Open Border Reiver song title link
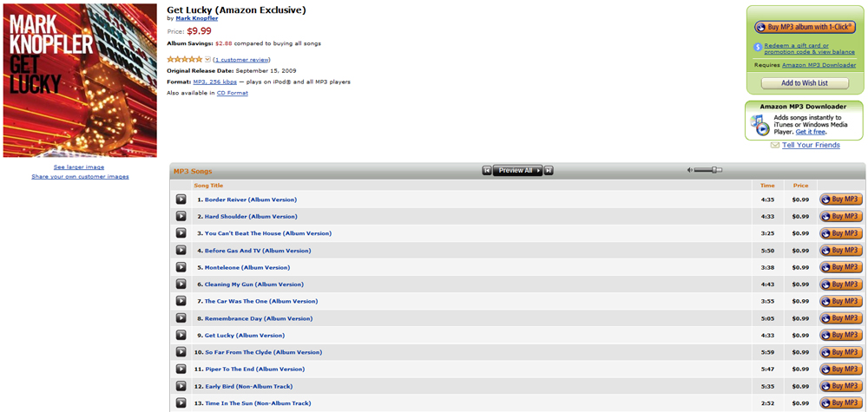Screen dimensions: 868x412 pos(251,199)
